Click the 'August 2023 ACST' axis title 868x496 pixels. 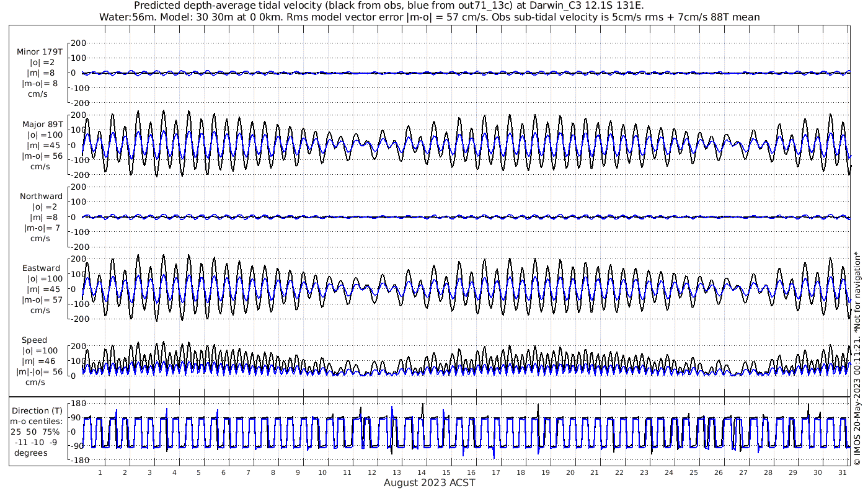click(x=429, y=482)
